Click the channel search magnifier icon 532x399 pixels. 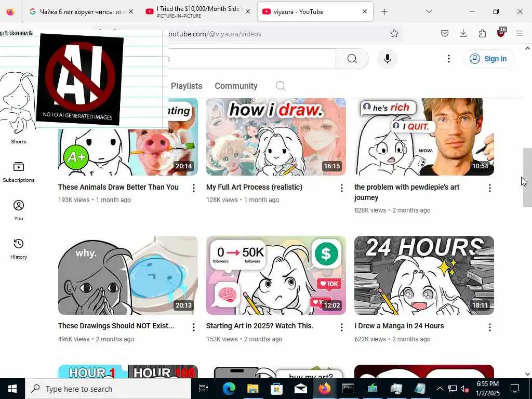coord(280,86)
